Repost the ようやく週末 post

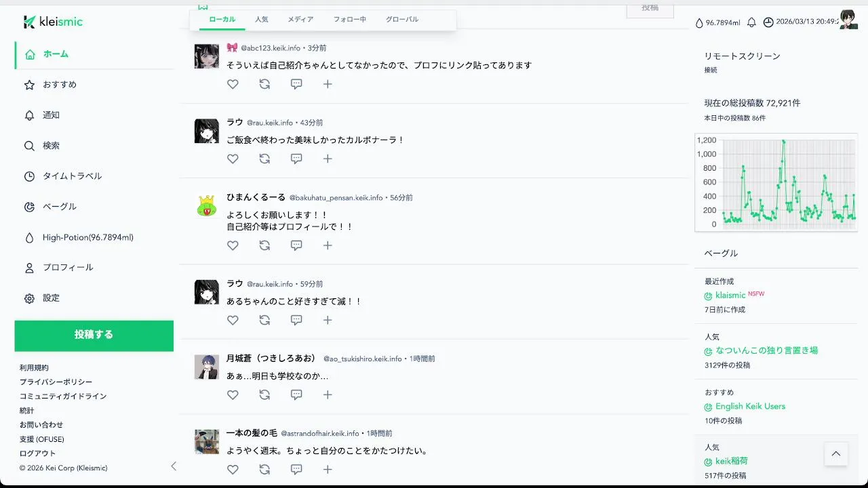(264, 469)
